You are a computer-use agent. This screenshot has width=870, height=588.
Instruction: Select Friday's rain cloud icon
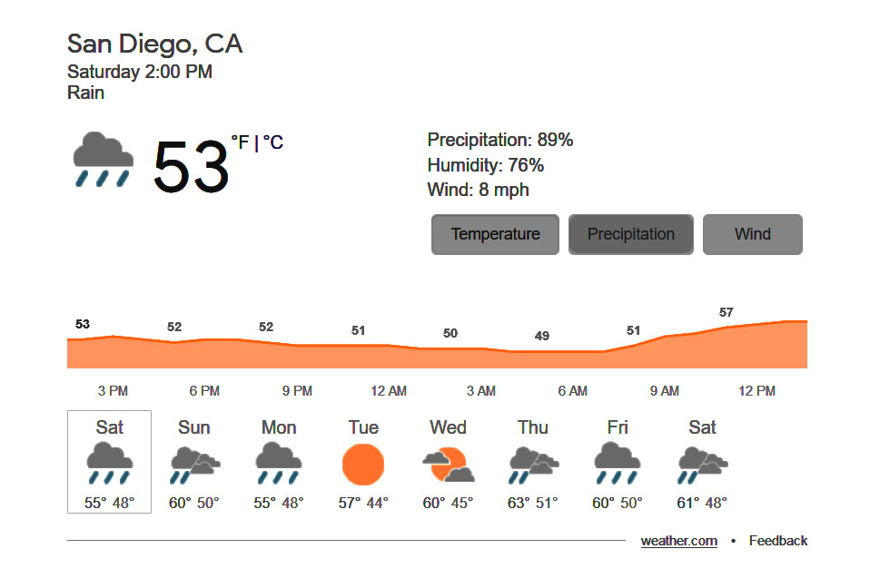[617, 464]
